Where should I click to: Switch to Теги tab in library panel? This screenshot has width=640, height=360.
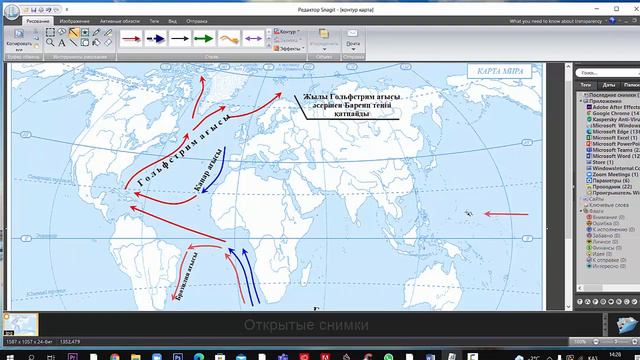(x=586, y=85)
